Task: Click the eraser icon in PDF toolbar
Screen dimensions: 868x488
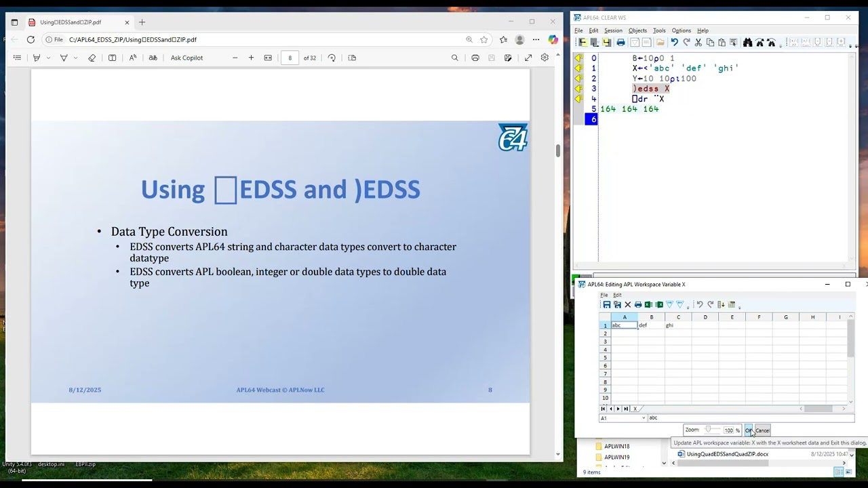Action: pos(92,58)
